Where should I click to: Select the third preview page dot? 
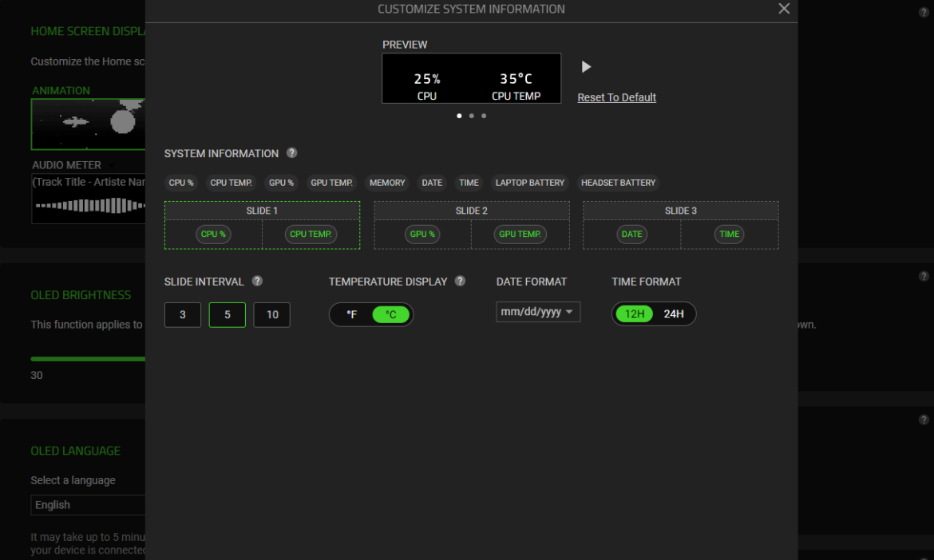[x=484, y=116]
